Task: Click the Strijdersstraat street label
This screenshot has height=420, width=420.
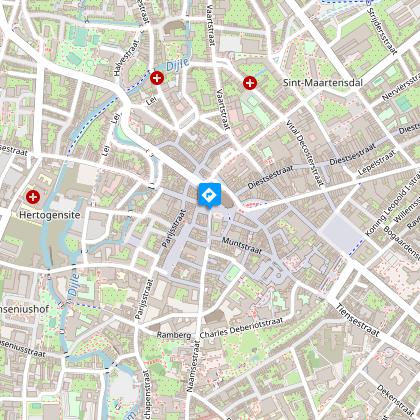Action: (x=382, y=31)
